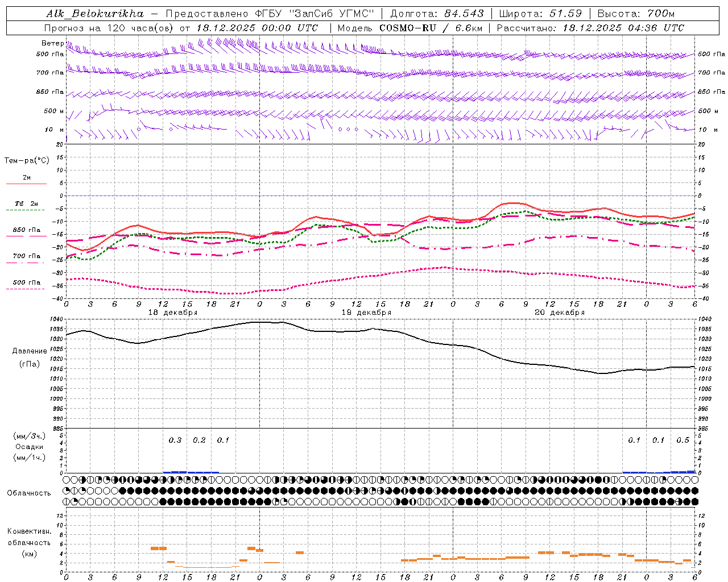Click the 850 гПа temperature legend entry
Viewport: 728px width, 582px height.
click(27, 230)
